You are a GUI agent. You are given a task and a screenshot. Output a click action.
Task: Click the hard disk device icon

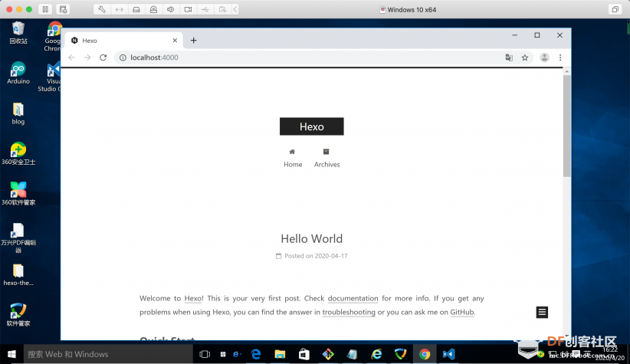(x=136, y=9)
